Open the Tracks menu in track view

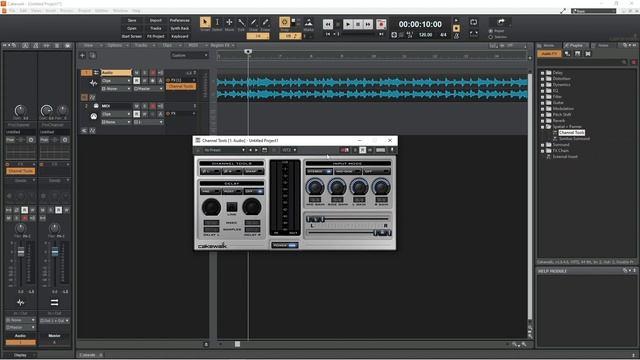tap(141, 45)
